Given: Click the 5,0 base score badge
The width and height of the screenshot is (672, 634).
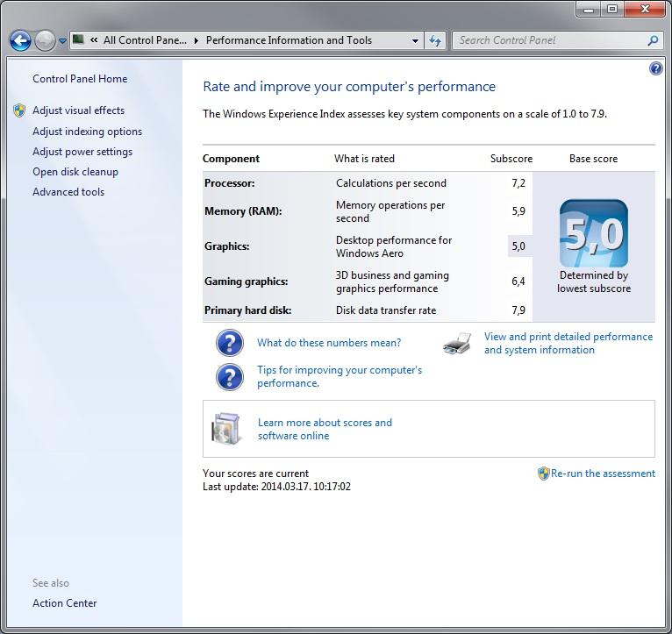Looking at the screenshot, I should (594, 233).
